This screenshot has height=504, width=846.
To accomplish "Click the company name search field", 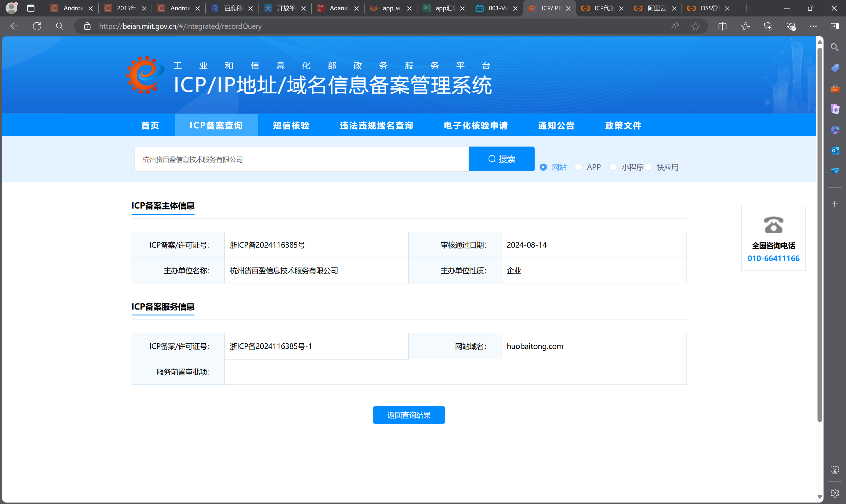I will click(302, 159).
